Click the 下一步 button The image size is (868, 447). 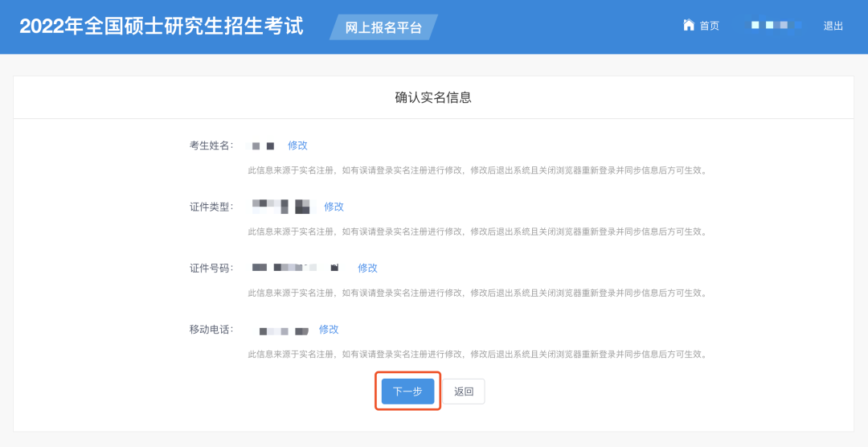pyautogui.click(x=408, y=392)
